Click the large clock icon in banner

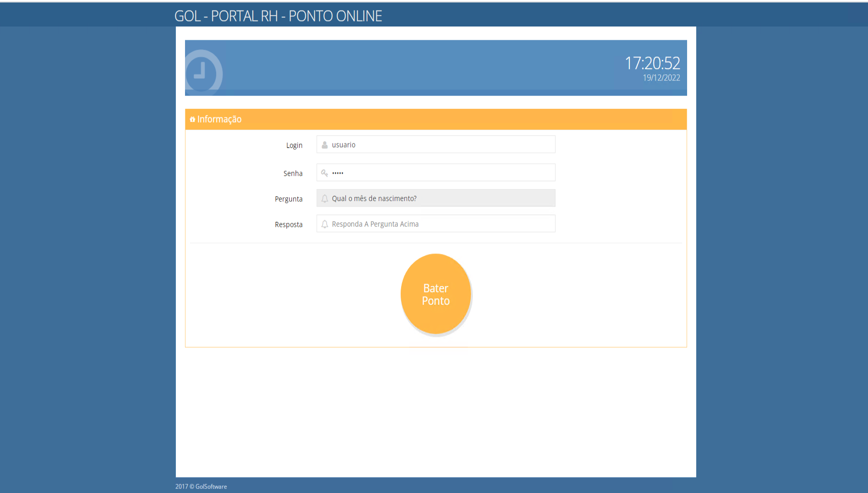(203, 73)
